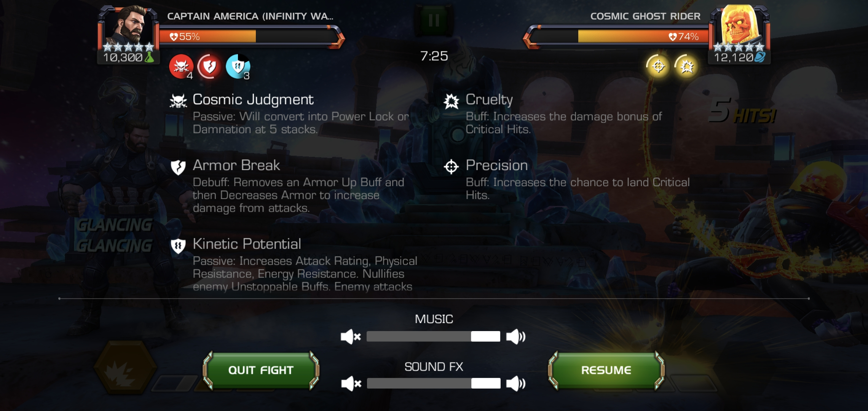The height and width of the screenshot is (411, 868).
Task: Set music to full volume speaker icon
Action: tap(516, 337)
